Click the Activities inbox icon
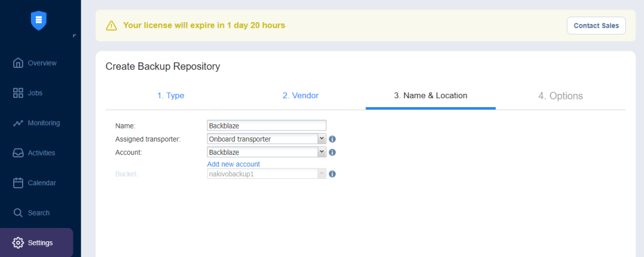 coord(18,153)
